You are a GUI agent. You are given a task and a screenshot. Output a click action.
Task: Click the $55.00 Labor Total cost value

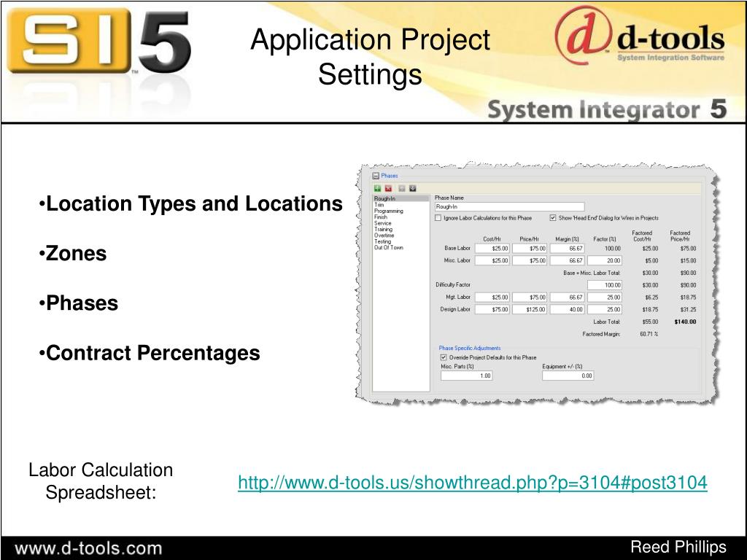pos(650,322)
